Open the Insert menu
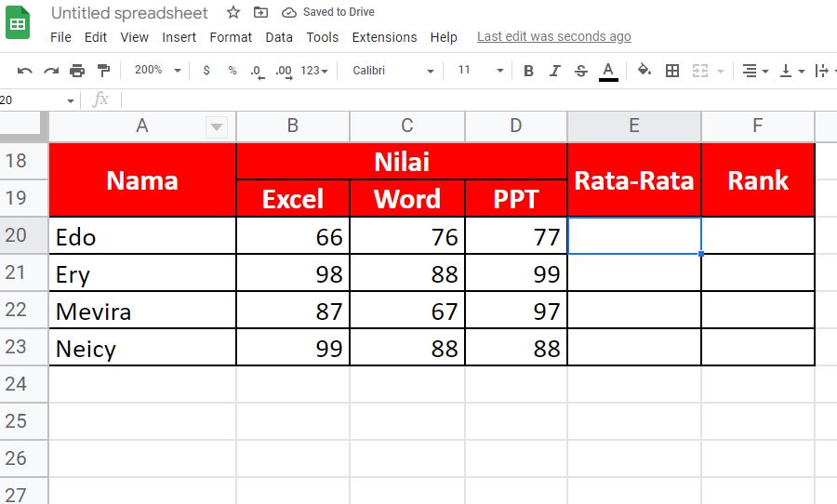The height and width of the screenshot is (504, 837). coord(179,37)
